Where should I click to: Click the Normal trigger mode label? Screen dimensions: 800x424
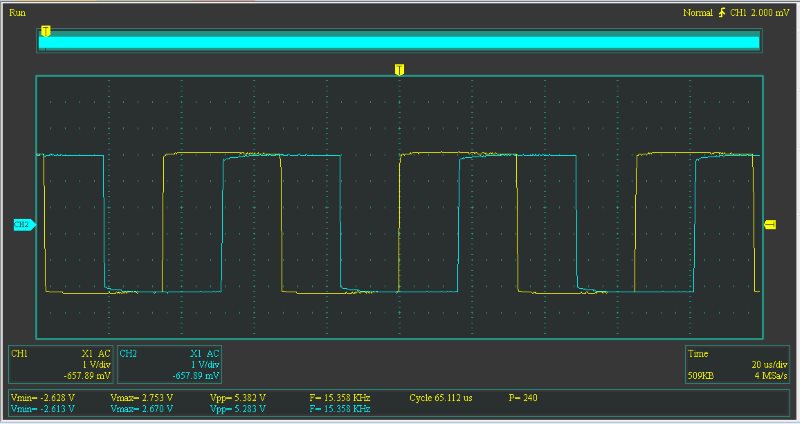(x=697, y=13)
